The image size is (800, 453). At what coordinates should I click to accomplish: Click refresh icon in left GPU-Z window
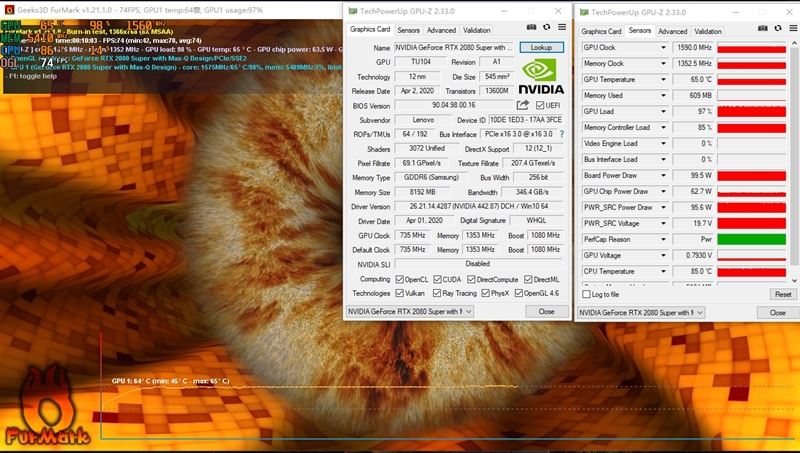(547, 28)
